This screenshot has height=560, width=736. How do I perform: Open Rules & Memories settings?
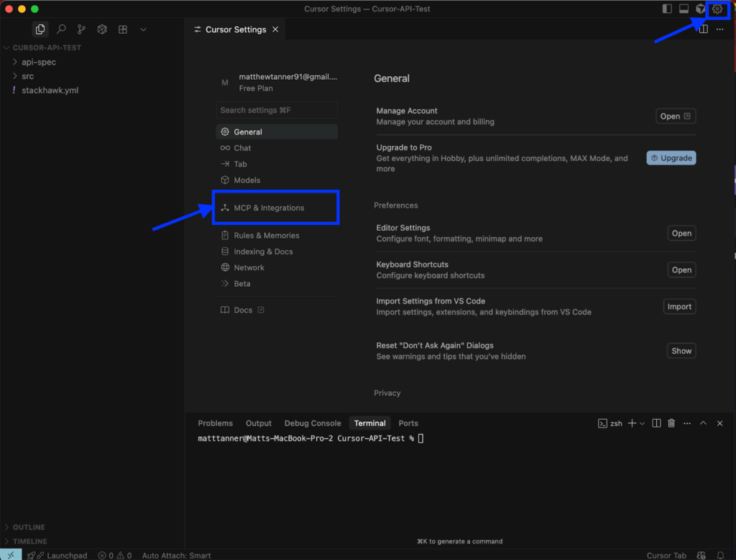[277, 235]
